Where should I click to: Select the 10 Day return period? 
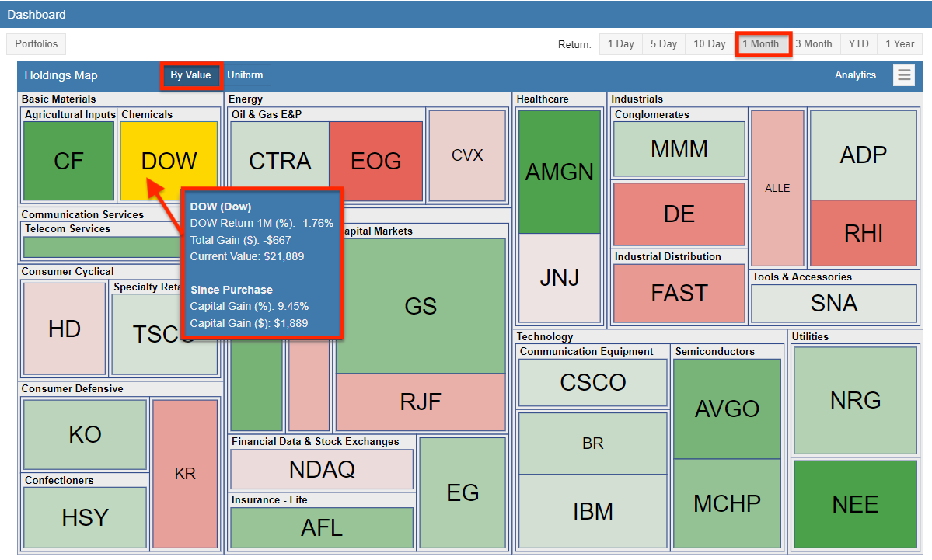709,44
